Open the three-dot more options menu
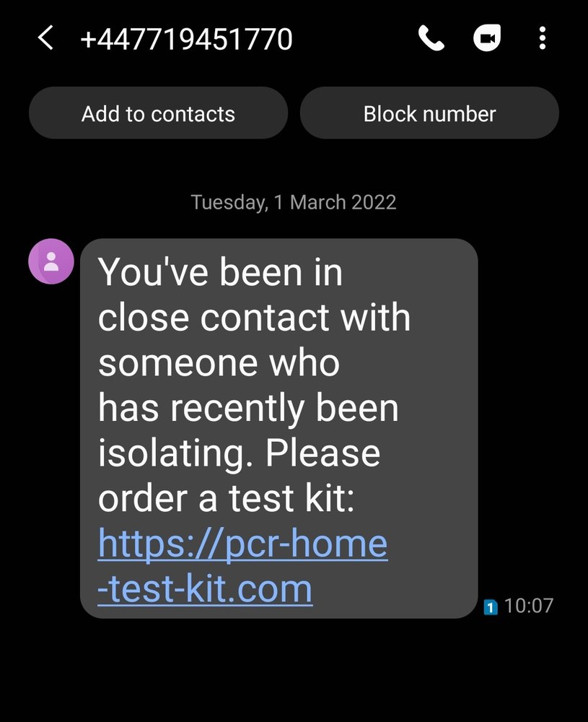 pyautogui.click(x=543, y=38)
